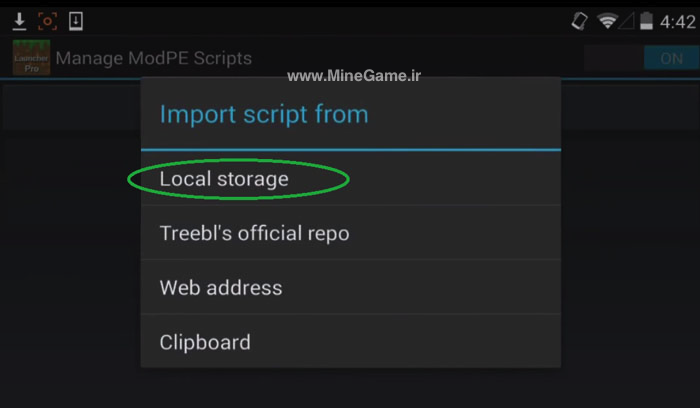Click the Manage ModPE Scripts title
The height and width of the screenshot is (408, 700).
pos(154,58)
